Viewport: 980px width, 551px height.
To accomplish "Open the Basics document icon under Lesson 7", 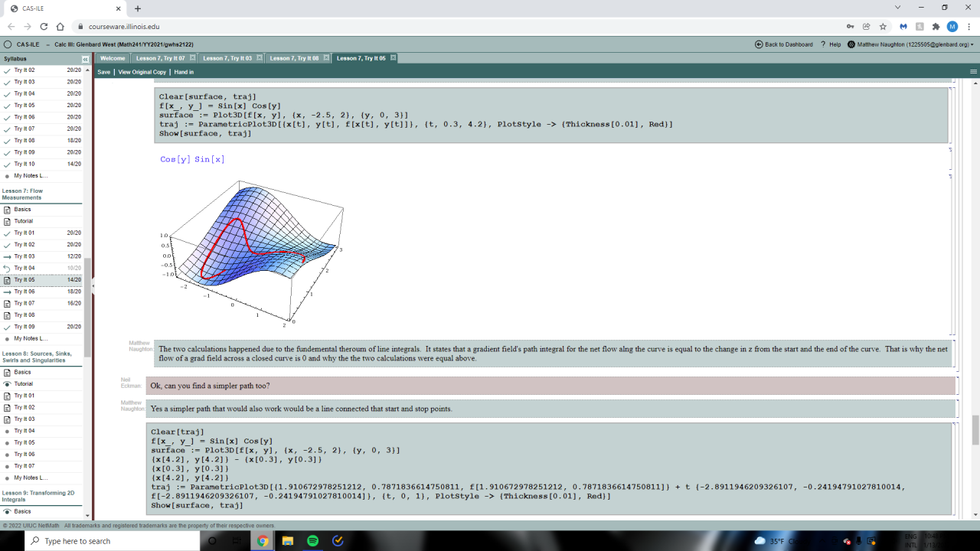I will [7, 210].
